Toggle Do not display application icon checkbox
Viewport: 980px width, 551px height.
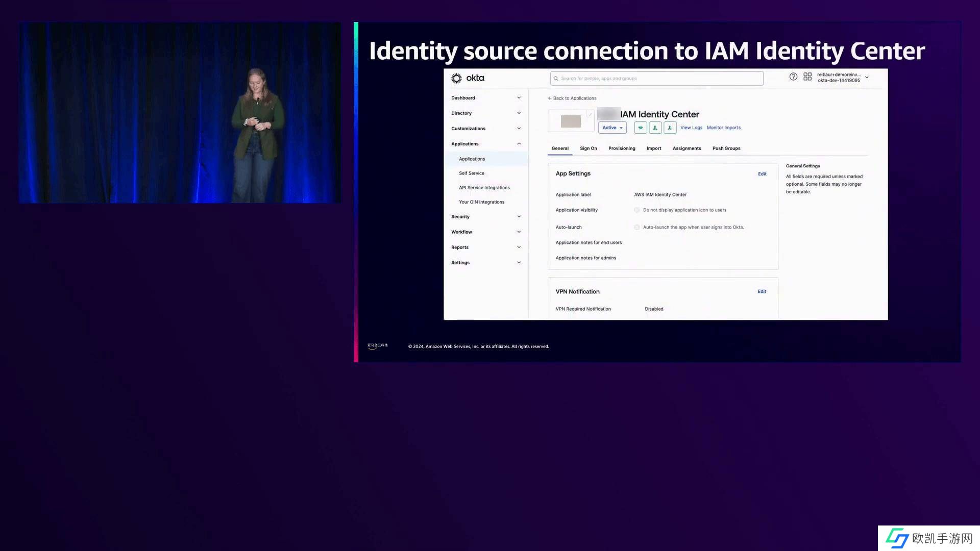coord(637,210)
